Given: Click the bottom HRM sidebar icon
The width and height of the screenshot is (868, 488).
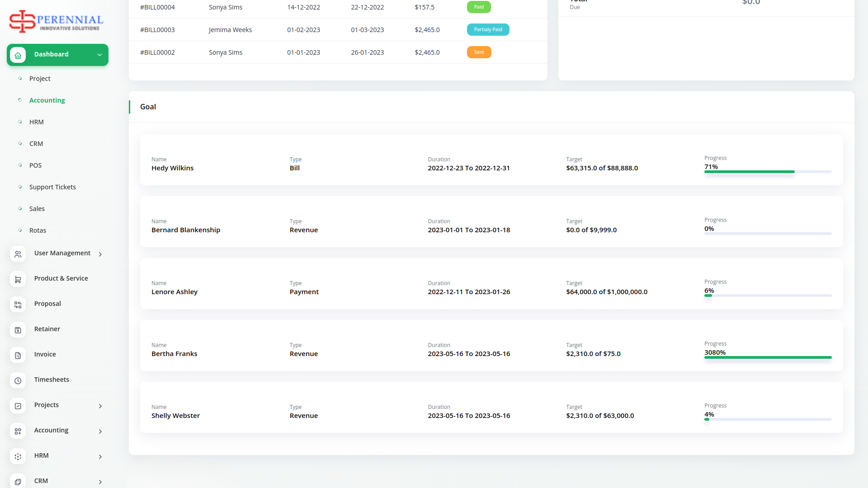Looking at the screenshot, I should tap(18, 457).
